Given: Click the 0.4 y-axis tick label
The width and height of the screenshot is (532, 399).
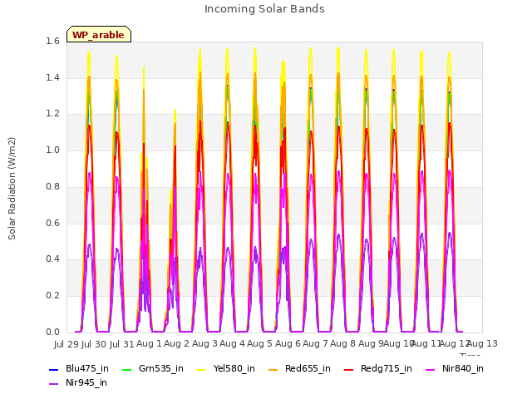Looking at the screenshot, I should coord(52,259).
